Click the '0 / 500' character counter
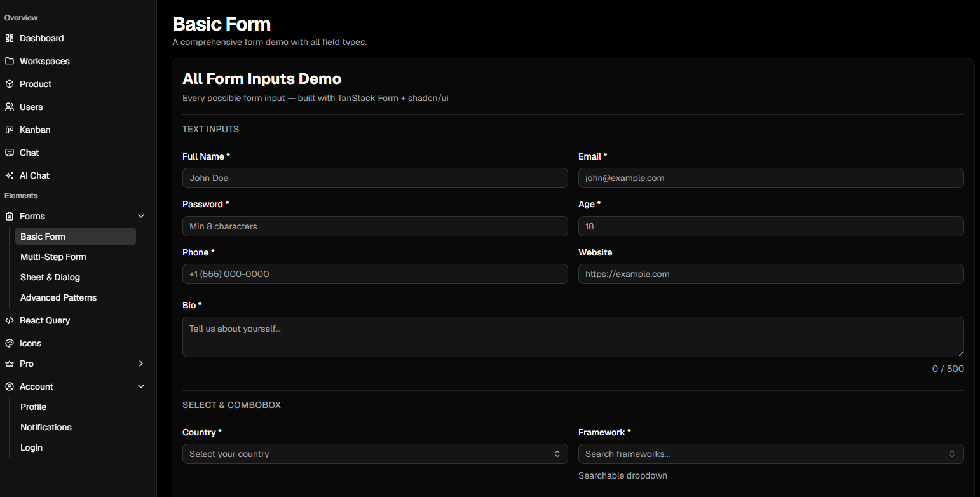Image resolution: width=980 pixels, height=497 pixels. tap(948, 369)
